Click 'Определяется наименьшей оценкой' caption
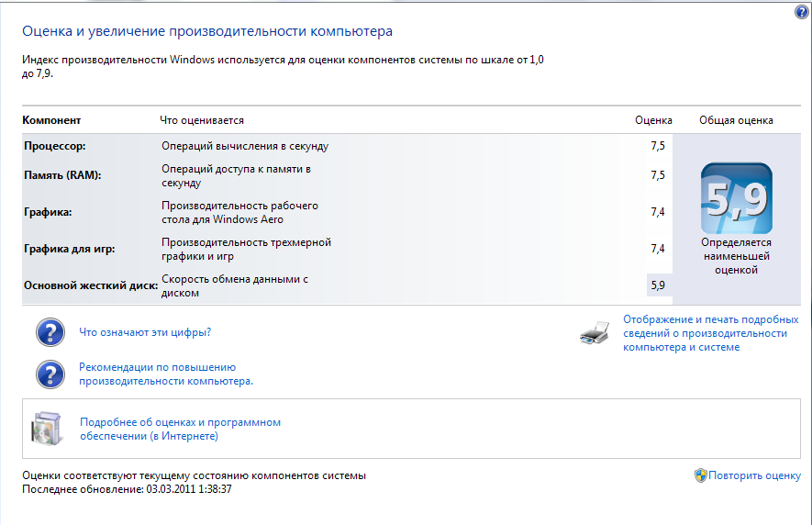 pyautogui.click(x=737, y=256)
